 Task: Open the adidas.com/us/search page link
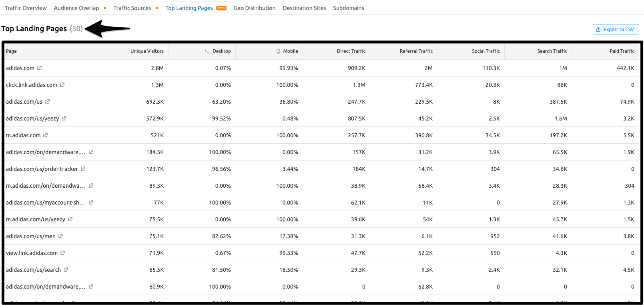pyautogui.click(x=33, y=270)
